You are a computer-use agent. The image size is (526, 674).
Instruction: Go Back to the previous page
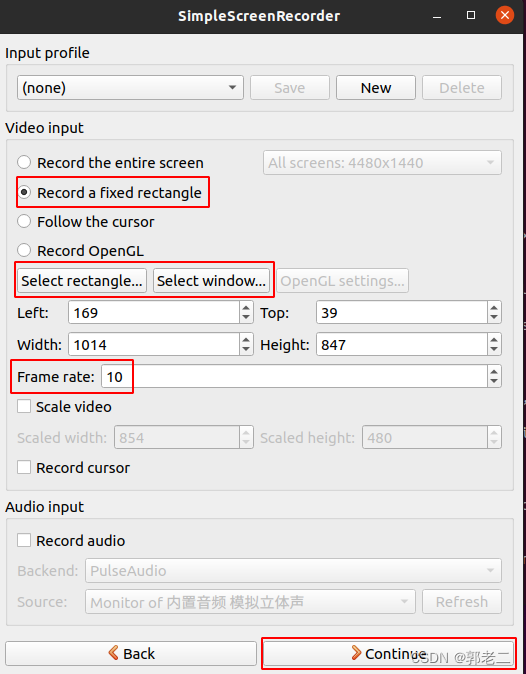131,654
